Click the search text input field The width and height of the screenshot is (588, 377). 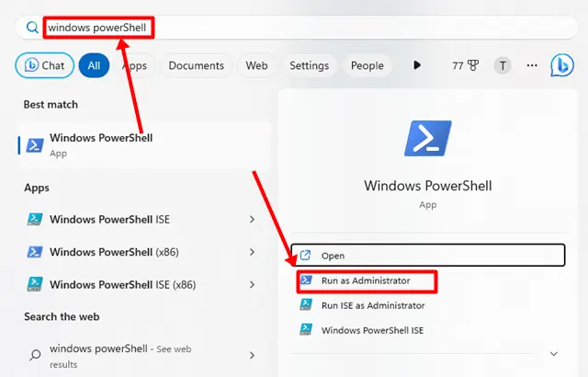276,28
